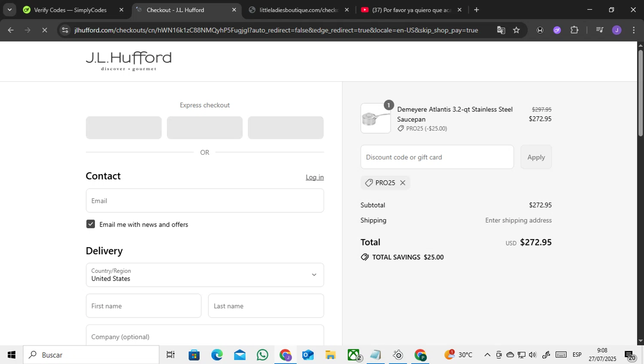Click the Total $272.95 amount
644x364 pixels.
(x=536, y=242)
